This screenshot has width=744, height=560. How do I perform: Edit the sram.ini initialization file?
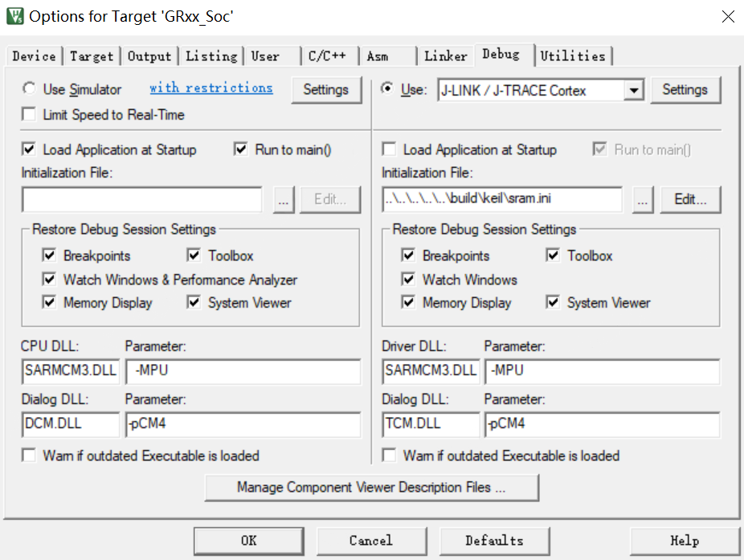tap(690, 200)
